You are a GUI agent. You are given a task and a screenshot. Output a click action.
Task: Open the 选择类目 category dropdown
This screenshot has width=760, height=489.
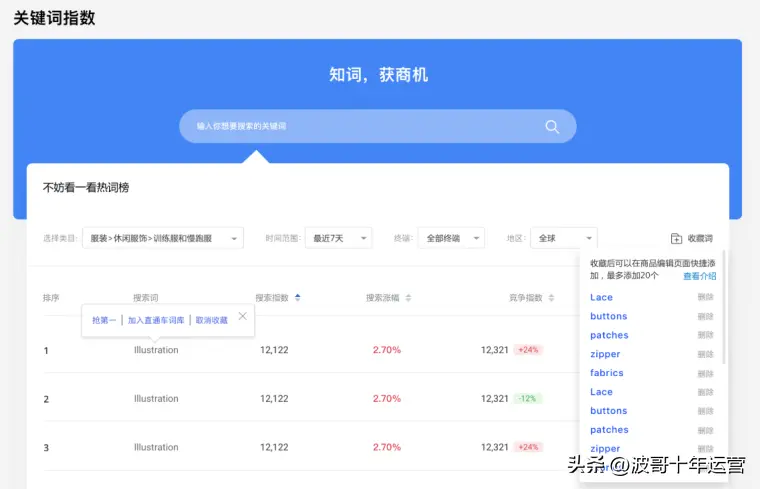tap(163, 238)
